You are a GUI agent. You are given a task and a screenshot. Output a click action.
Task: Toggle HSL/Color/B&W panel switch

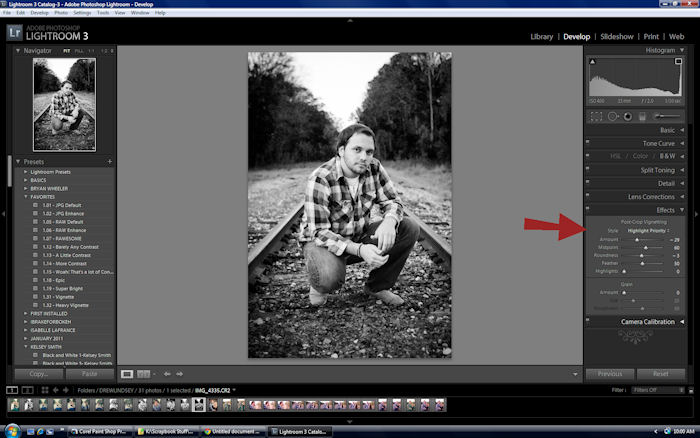pos(588,155)
